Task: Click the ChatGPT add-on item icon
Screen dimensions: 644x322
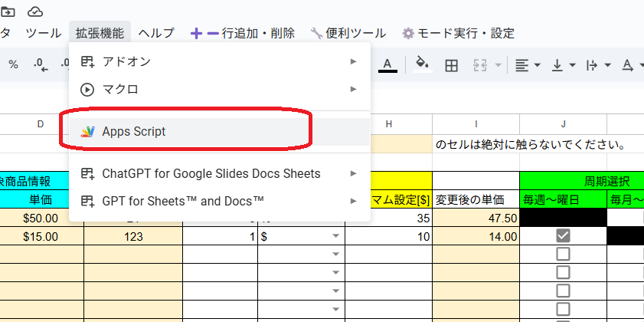Action: [x=87, y=173]
